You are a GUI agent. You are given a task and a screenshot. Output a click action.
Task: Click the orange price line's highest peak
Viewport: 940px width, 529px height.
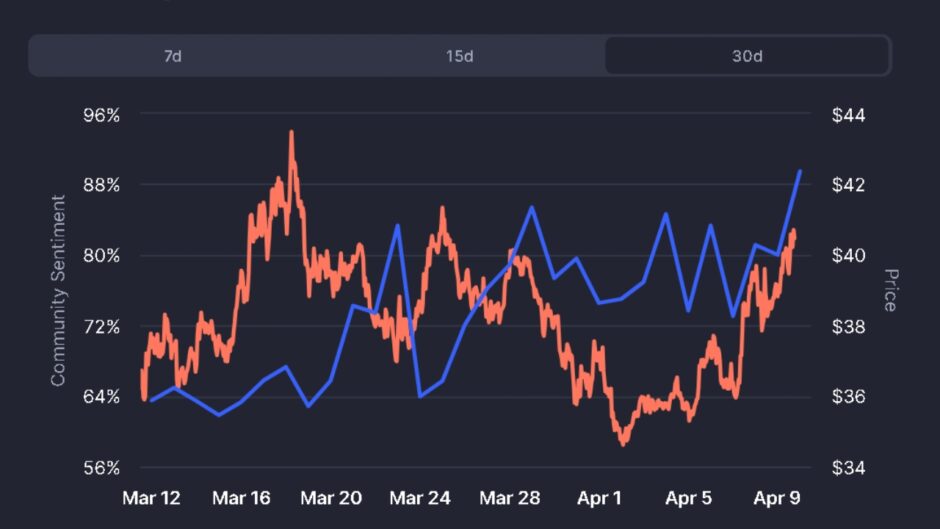(x=291, y=132)
